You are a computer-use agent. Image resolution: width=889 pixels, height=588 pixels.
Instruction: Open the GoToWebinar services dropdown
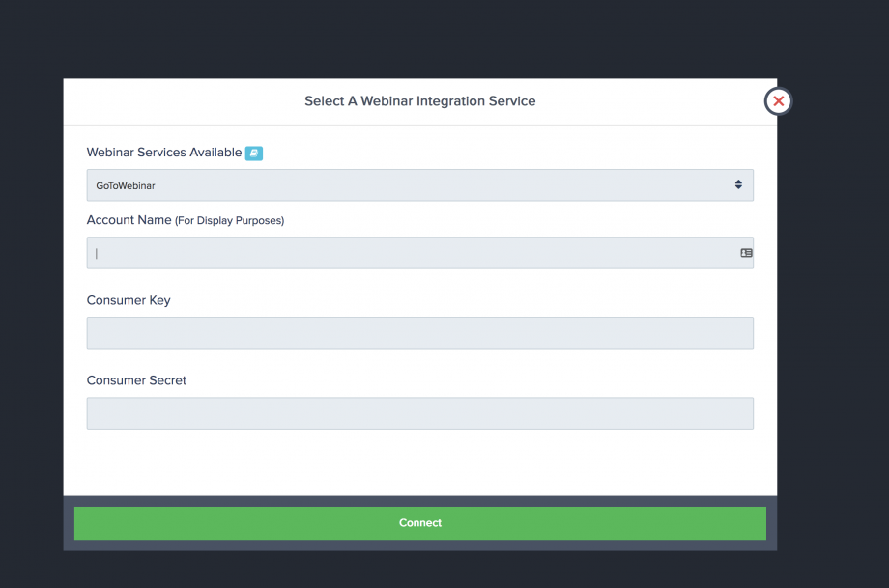pos(419,185)
